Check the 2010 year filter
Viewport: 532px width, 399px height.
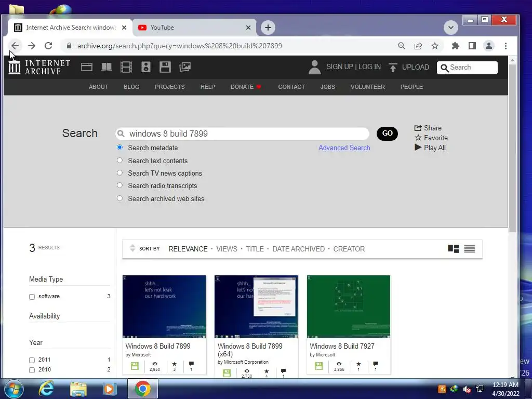(x=32, y=370)
